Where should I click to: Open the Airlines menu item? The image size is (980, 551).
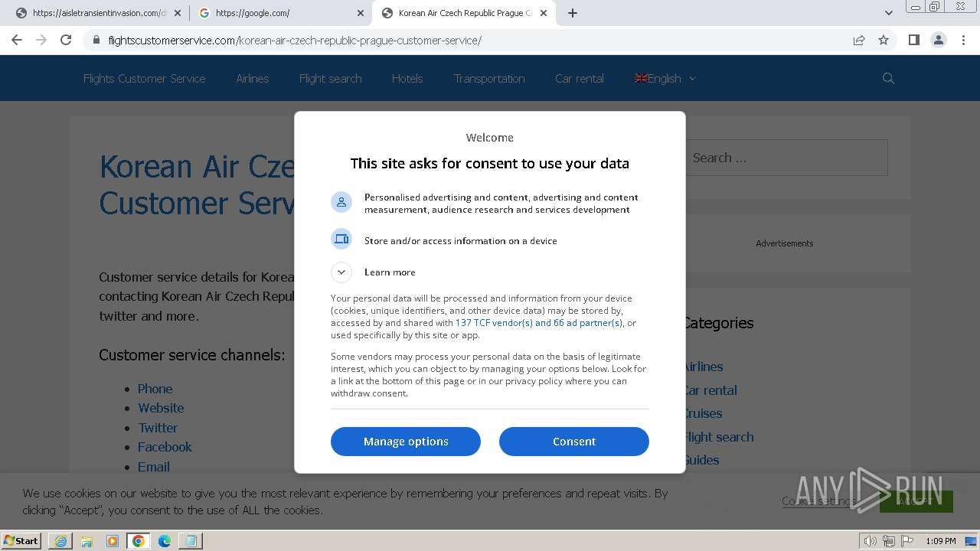(253, 78)
